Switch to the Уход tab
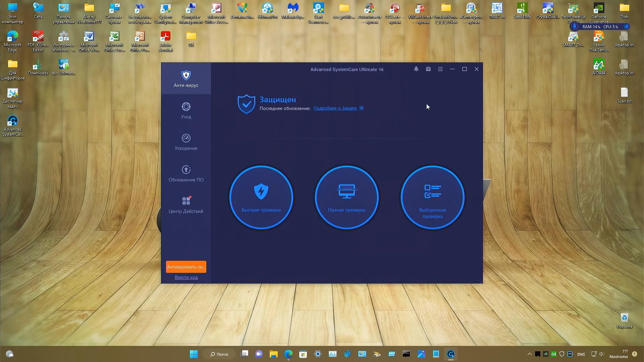Screen dimensions: 644x362 coord(186,110)
